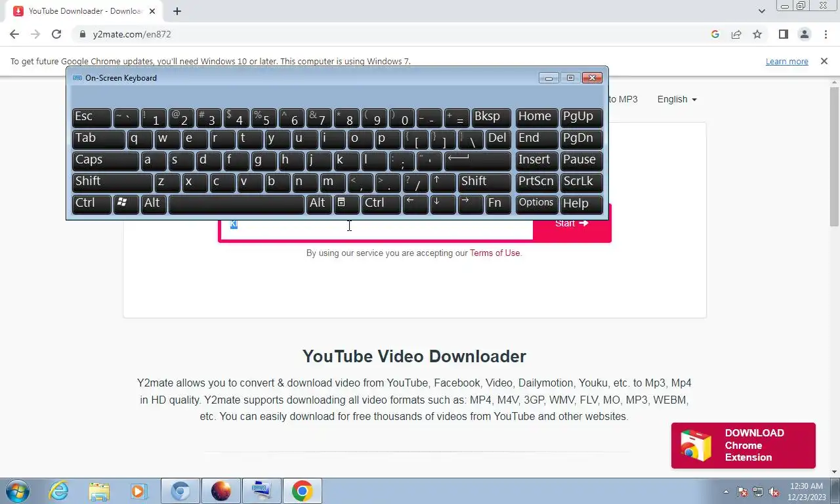Toggle the left Ctrl key
The width and height of the screenshot is (840, 504).
point(91,204)
